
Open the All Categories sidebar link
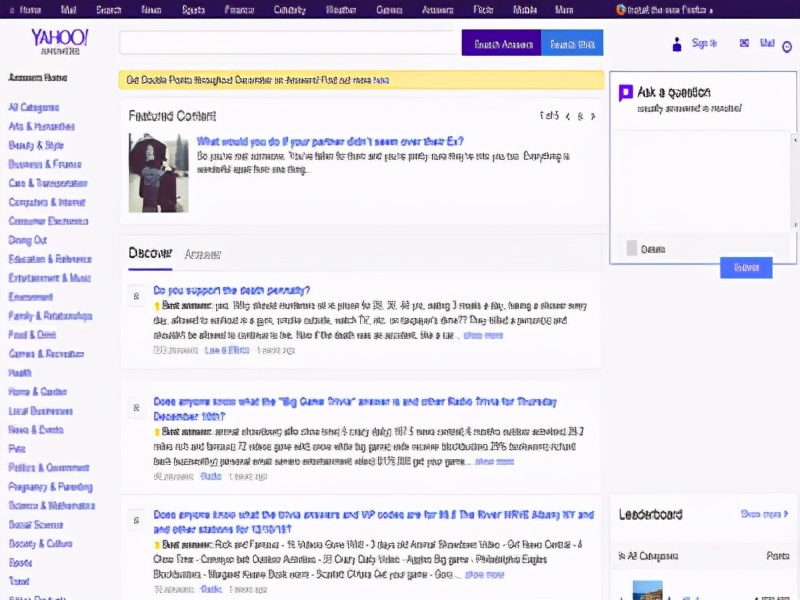click(x=34, y=107)
